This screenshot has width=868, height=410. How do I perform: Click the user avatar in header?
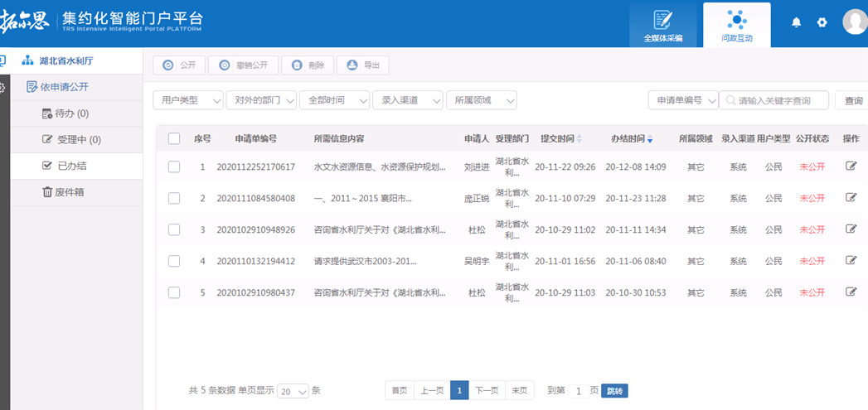tap(855, 22)
